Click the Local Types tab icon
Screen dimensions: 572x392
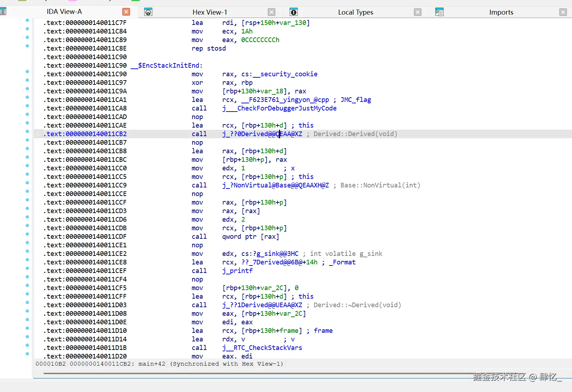point(293,12)
